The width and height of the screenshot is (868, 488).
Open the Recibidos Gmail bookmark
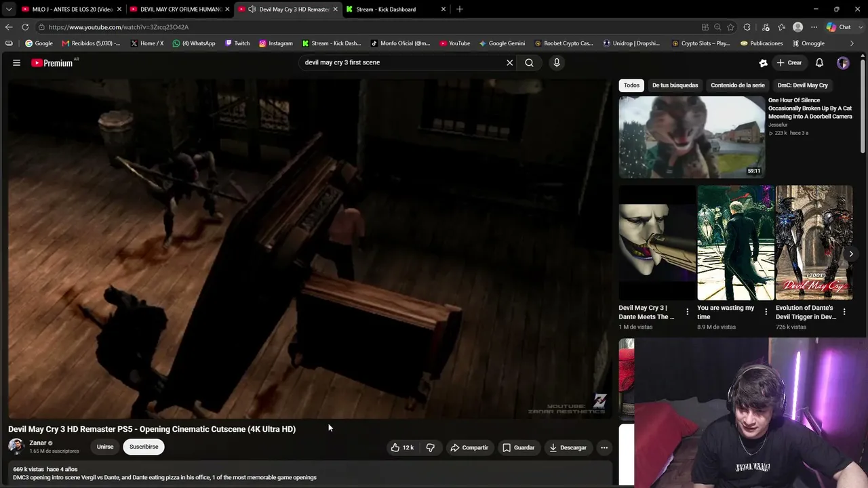click(x=91, y=43)
